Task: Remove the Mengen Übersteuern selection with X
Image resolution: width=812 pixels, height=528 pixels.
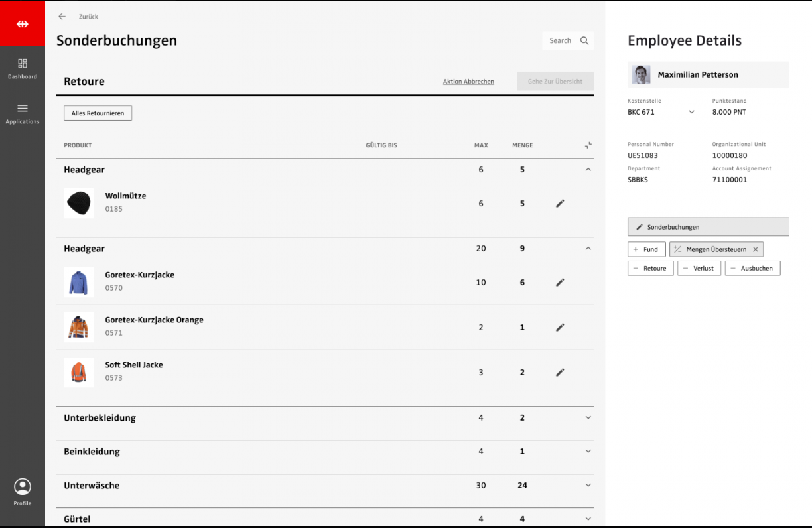Action: pyautogui.click(x=755, y=249)
